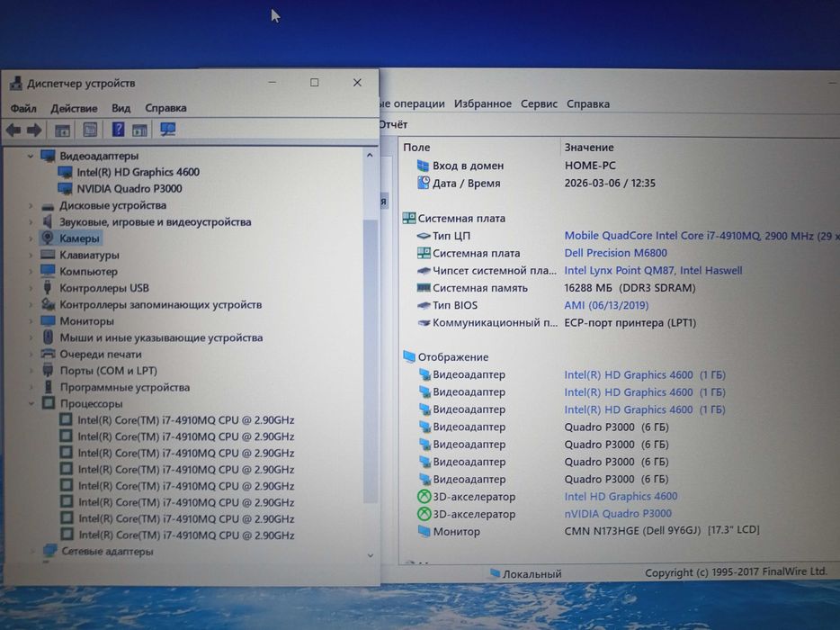Click the blue Help question-mark toolbar icon
This screenshot has width=840, height=630.
coord(118,129)
